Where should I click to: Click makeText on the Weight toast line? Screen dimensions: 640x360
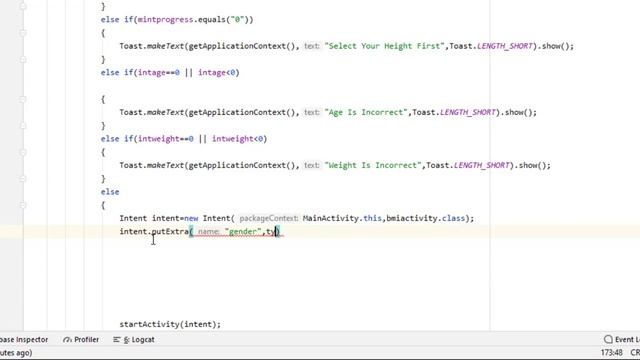165,165
